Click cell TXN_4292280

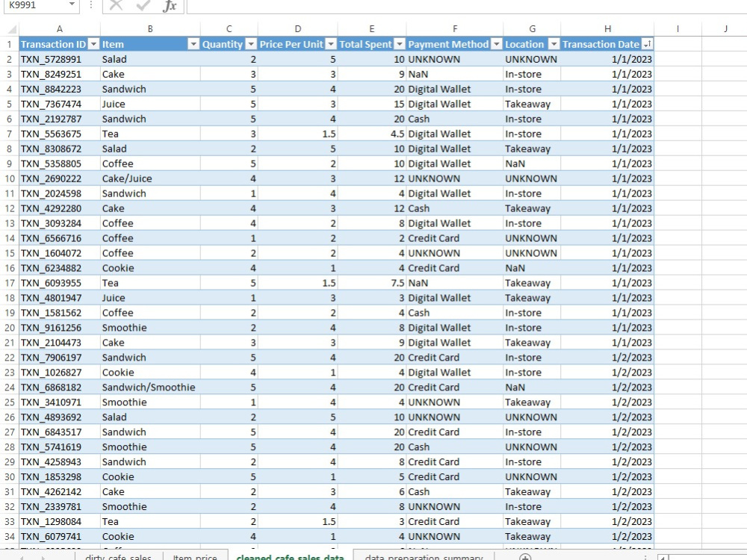pos(60,208)
